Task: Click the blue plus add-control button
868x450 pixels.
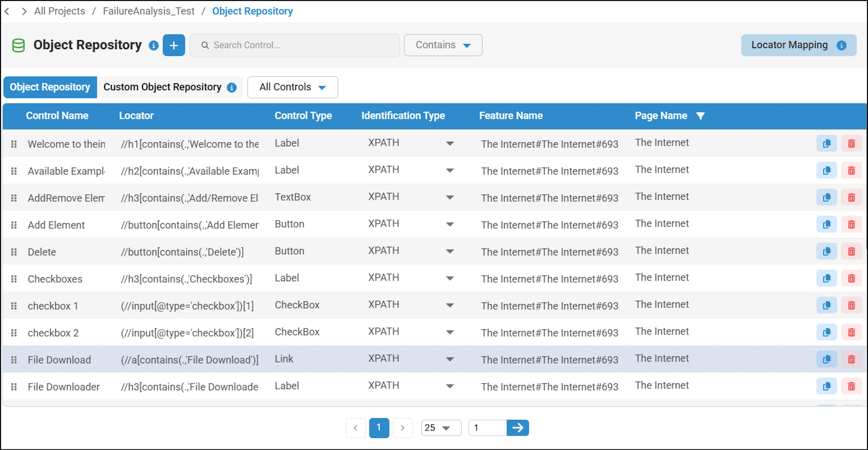Action: (x=174, y=45)
